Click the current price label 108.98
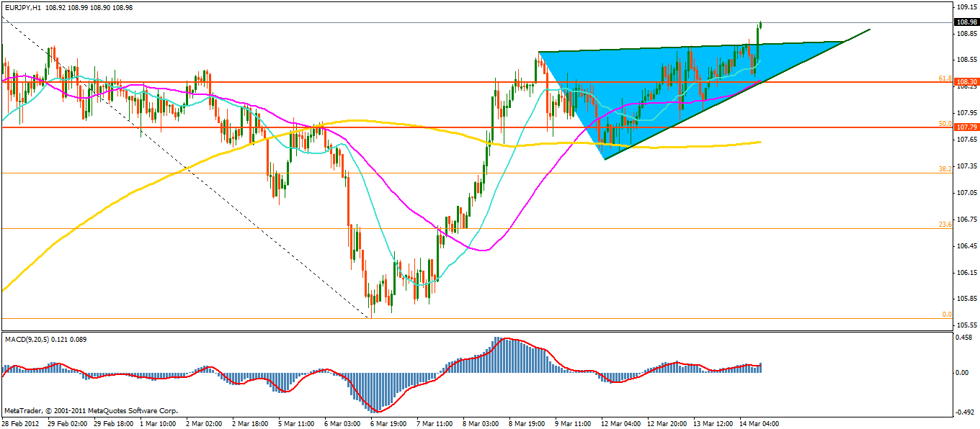Image resolution: width=980 pixels, height=429 pixels. point(965,22)
